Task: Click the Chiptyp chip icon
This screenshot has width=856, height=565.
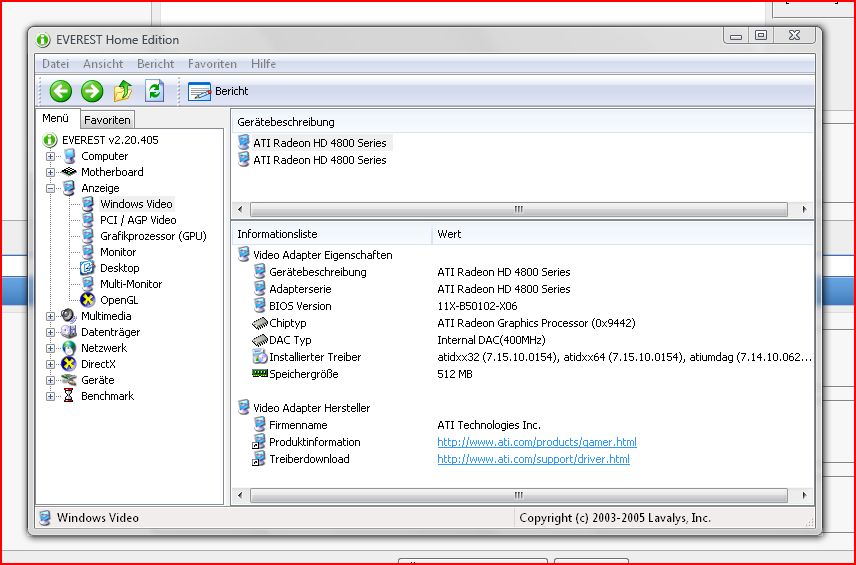Action: pyautogui.click(x=260, y=323)
